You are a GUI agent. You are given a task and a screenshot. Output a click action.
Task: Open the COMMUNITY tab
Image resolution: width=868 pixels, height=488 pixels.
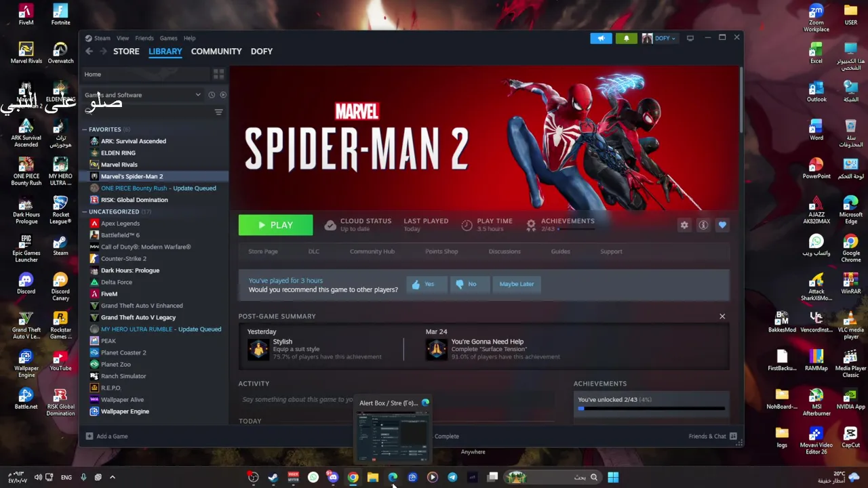(216, 52)
